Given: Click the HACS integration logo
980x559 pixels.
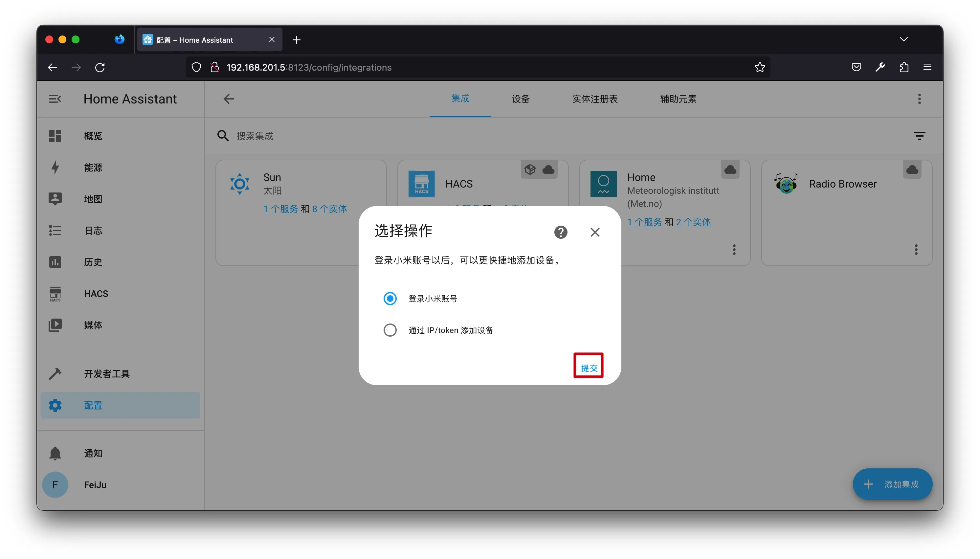Looking at the screenshot, I should click(x=421, y=184).
